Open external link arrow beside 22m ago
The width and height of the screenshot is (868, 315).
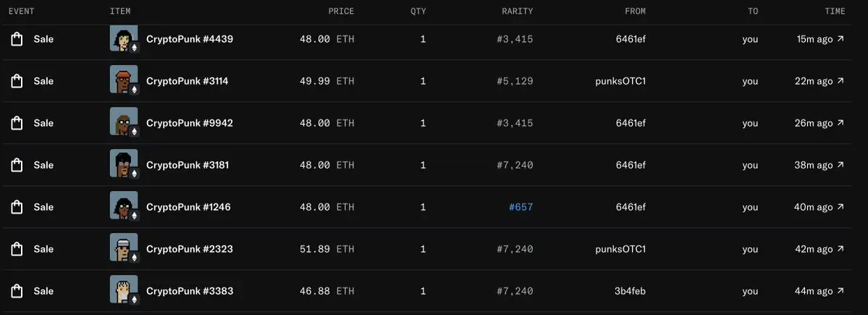click(840, 81)
